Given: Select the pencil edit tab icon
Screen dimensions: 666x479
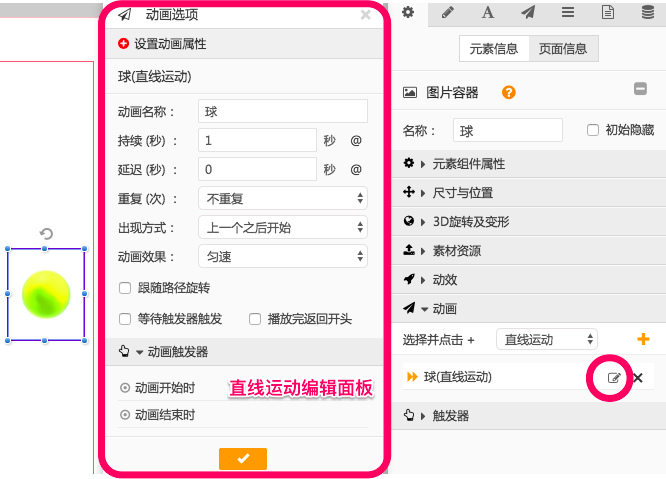Looking at the screenshot, I should tap(447, 12).
